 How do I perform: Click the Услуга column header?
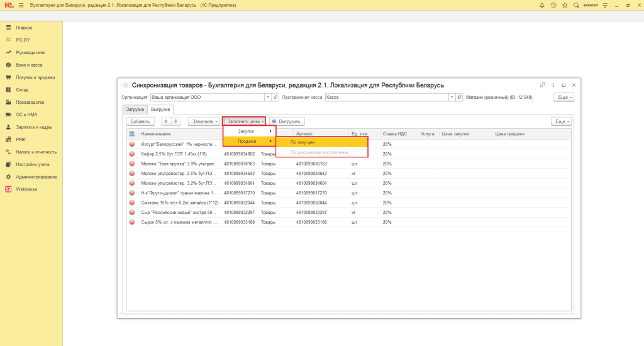pos(428,133)
